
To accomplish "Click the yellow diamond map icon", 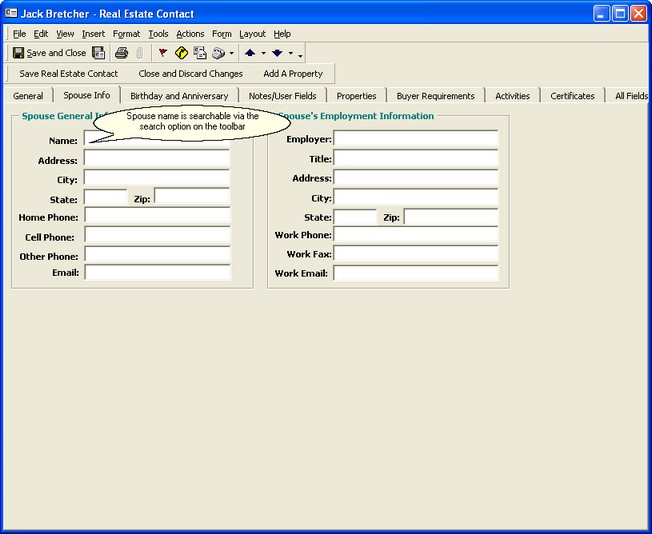I will pos(181,53).
